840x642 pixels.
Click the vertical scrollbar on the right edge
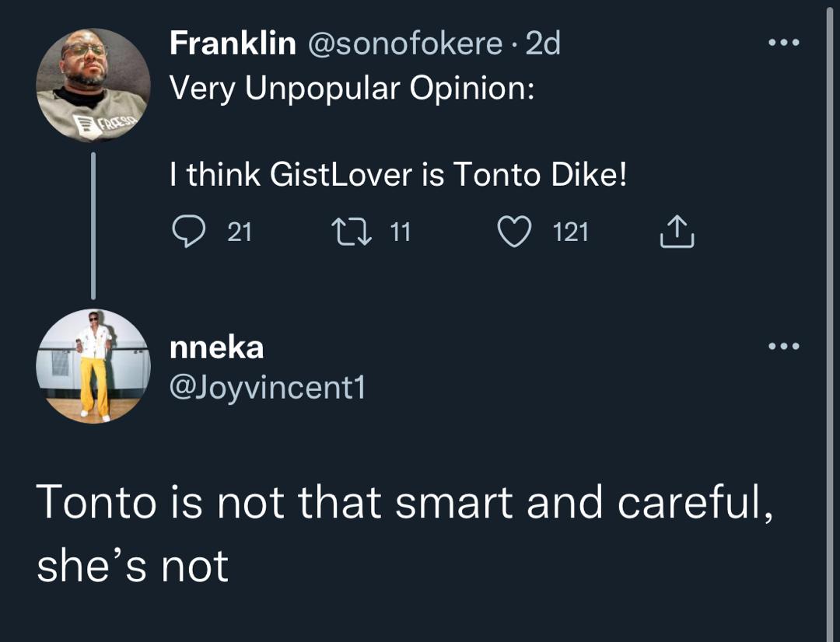point(830,311)
